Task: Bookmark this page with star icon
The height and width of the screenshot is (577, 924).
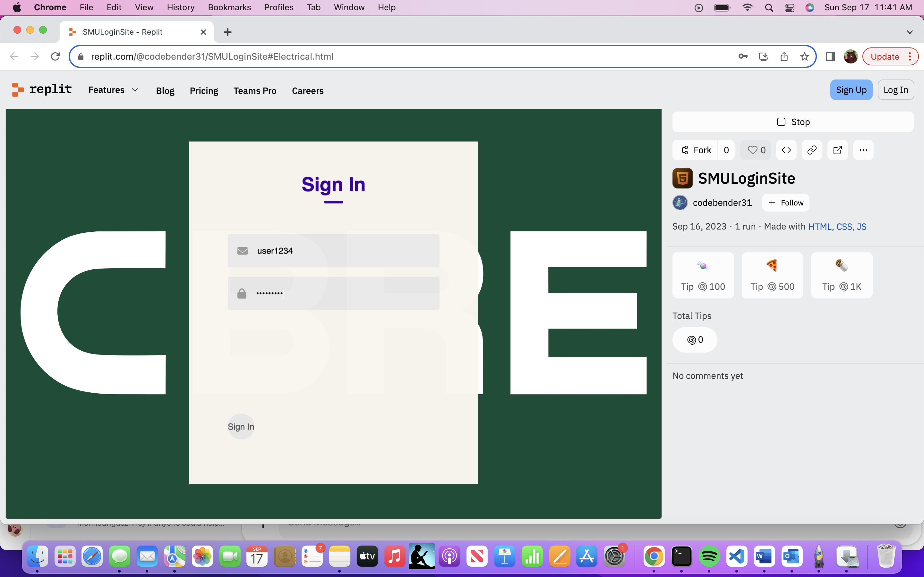Action: coord(805,56)
